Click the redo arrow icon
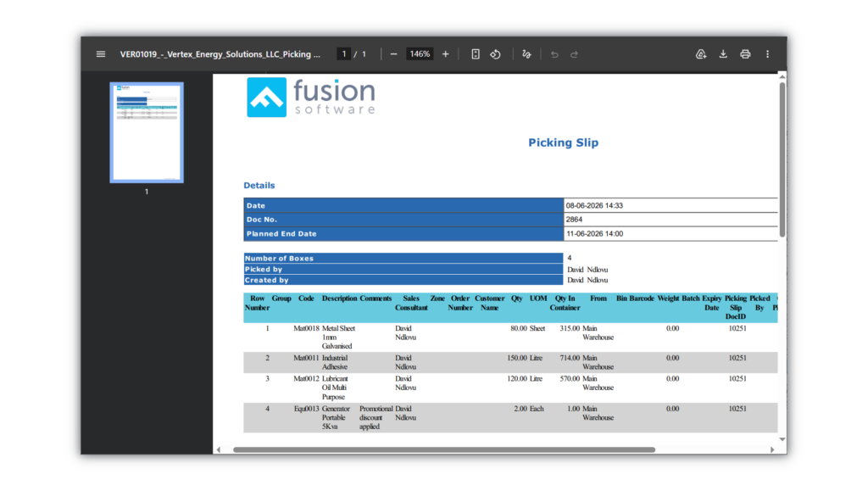Viewport: 868px width, 491px height. 574,54
